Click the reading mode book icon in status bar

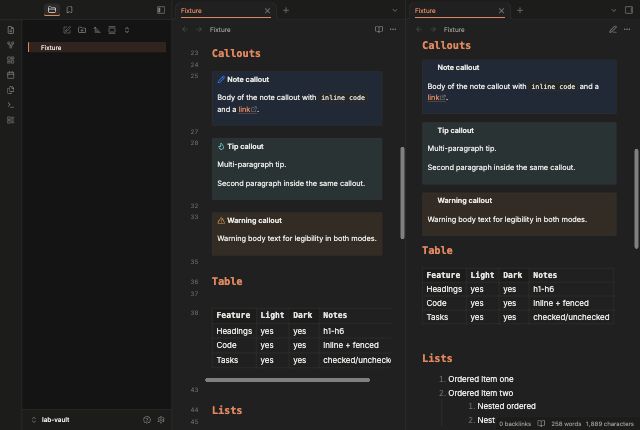coord(541,423)
